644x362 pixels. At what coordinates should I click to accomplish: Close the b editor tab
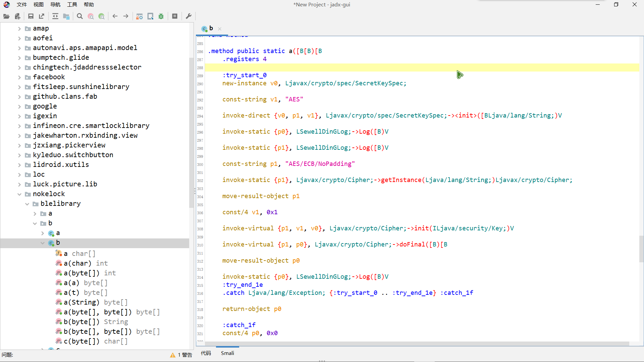click(x=220, y=29)
